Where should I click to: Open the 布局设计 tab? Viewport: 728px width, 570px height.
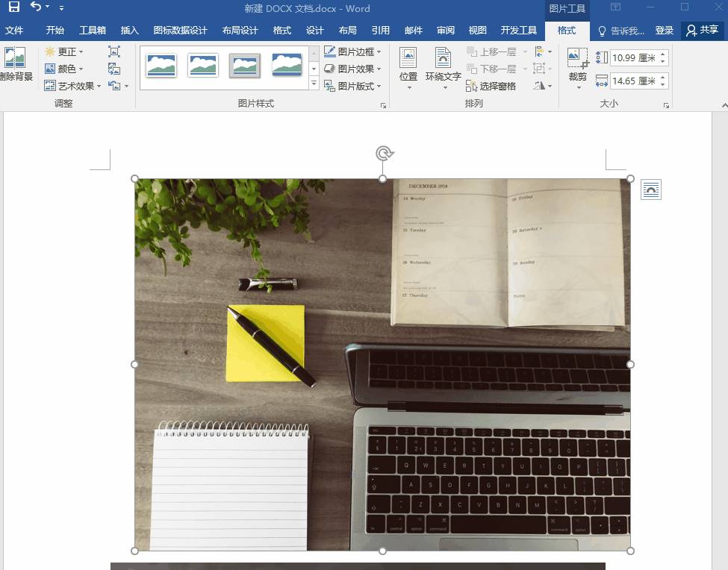[x=240, y=30]
